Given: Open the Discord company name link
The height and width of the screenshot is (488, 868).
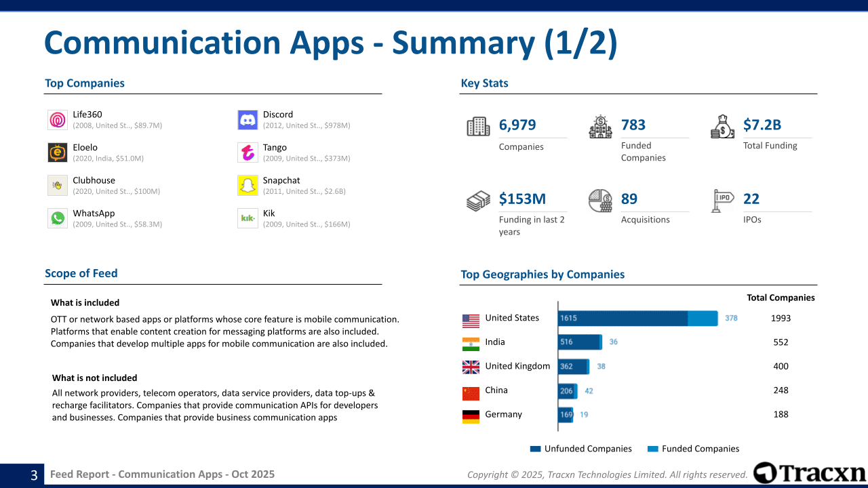Looking at the screenshot, I should 278,115.
